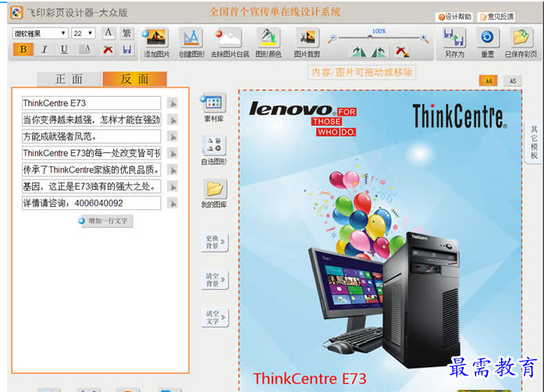
Task: Click the 飞印 app logo icon in the title bar
Action: click(x=16, y=12)
